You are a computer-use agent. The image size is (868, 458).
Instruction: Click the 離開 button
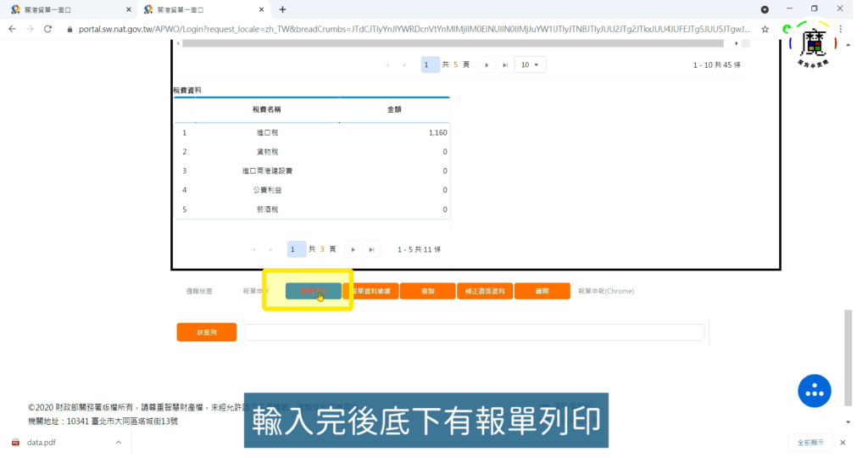542,291
